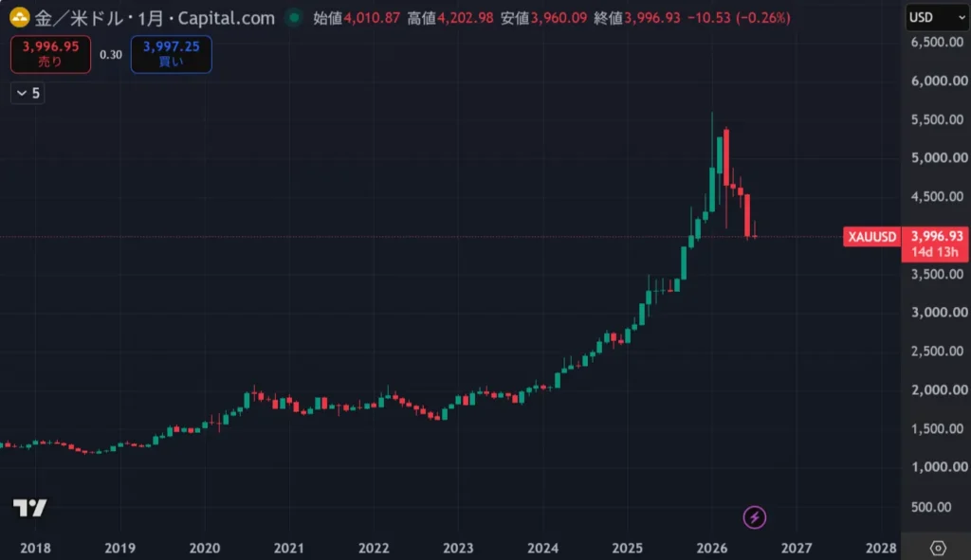
Task: Click the 2024 time axis label
Action: point(542,549)
